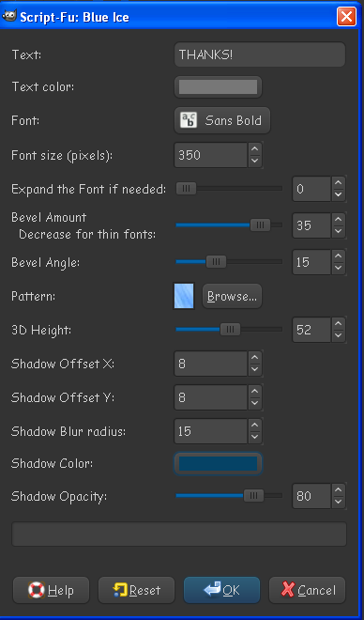Confirm settings with the OK button

(x=222, y=590)
